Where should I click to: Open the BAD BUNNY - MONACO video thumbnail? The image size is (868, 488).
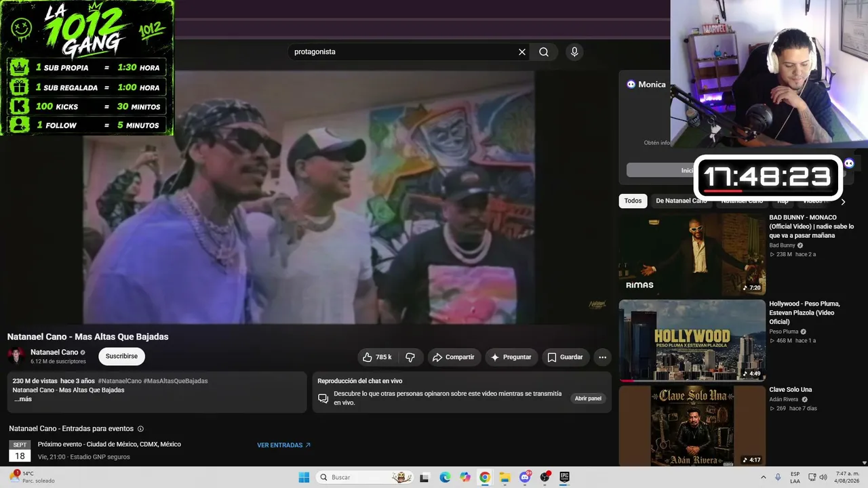692,255
